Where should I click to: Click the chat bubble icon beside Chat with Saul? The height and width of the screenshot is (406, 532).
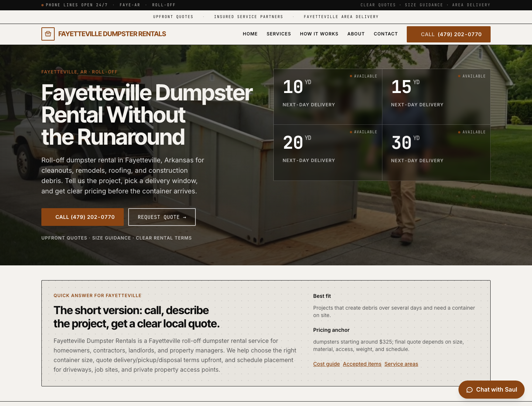coord(470,390)
